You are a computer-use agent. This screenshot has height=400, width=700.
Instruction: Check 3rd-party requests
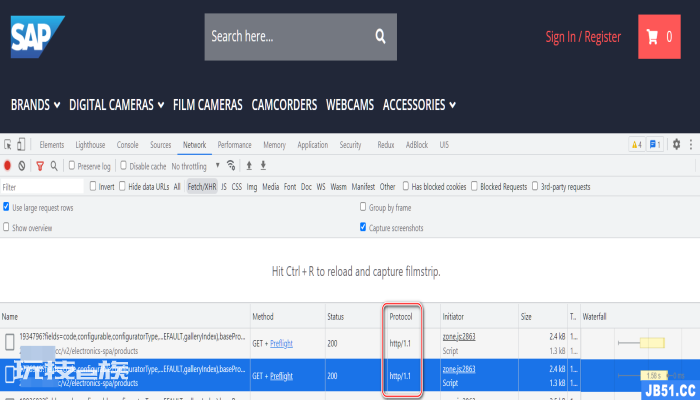tap(535, 186)
